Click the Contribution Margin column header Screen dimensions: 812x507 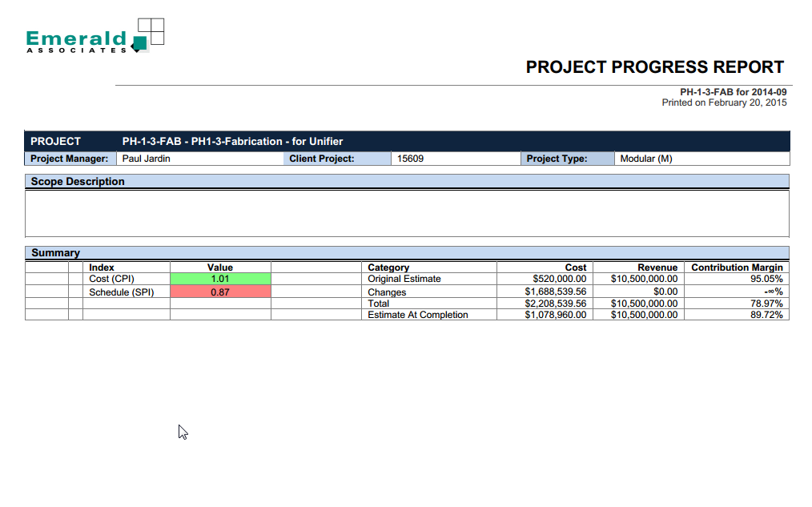pyautogui.click(x=737, y=268)
